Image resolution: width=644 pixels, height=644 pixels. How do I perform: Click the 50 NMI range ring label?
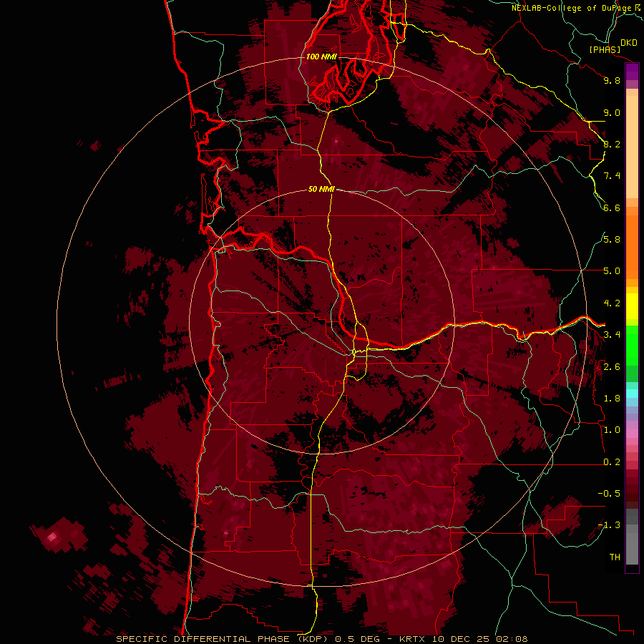(x=321, y=189)
